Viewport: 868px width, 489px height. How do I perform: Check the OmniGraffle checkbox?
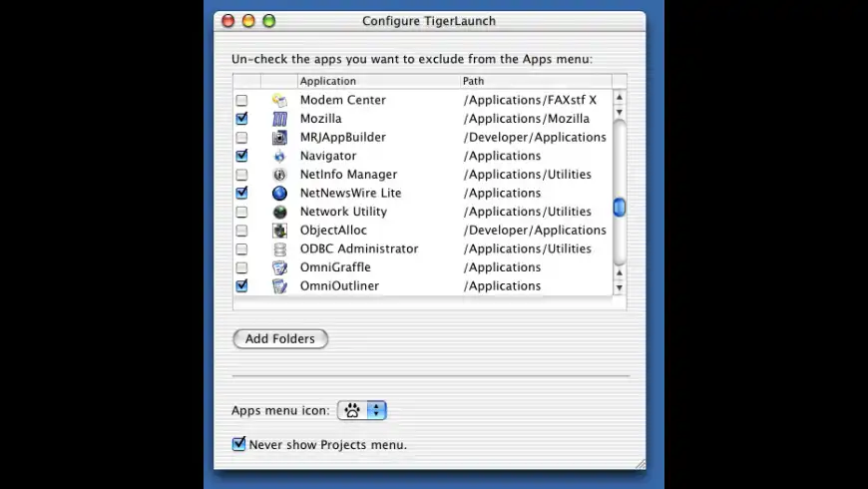click(241, 267)
